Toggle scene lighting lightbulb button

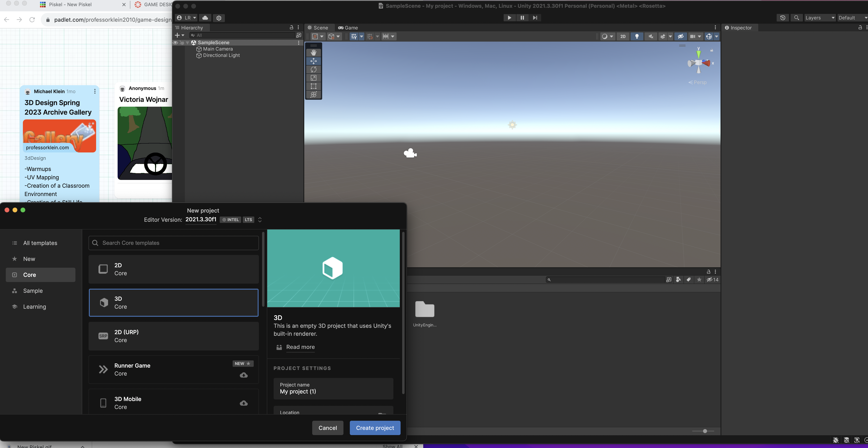[x=637, y=36]
